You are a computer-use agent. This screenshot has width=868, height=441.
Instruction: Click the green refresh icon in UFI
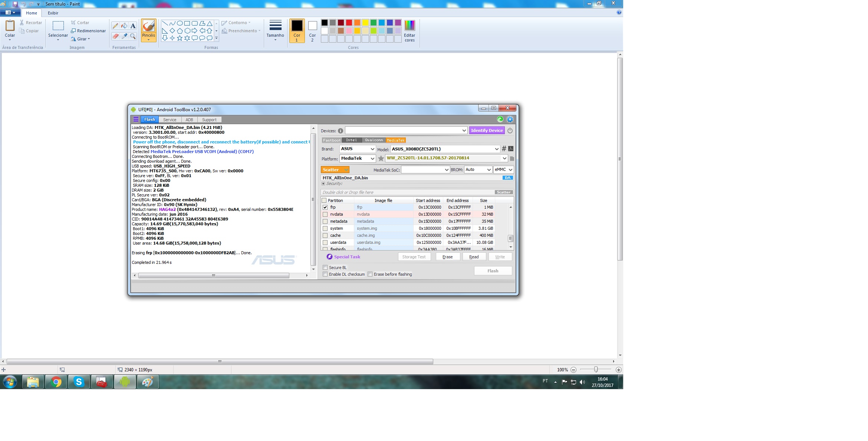point(500,119)
